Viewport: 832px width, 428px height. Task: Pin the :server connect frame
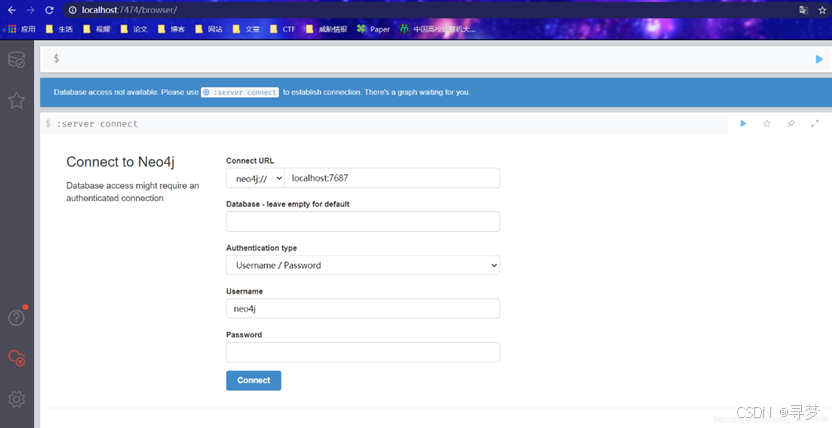coord(791,124)
